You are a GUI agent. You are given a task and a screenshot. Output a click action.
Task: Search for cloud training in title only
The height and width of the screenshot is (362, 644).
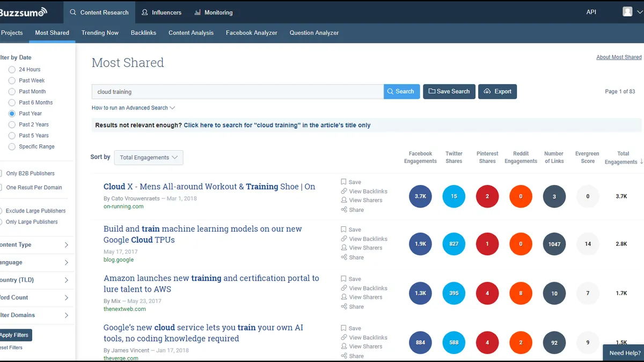pyautogui.click(x=277, y=125)
